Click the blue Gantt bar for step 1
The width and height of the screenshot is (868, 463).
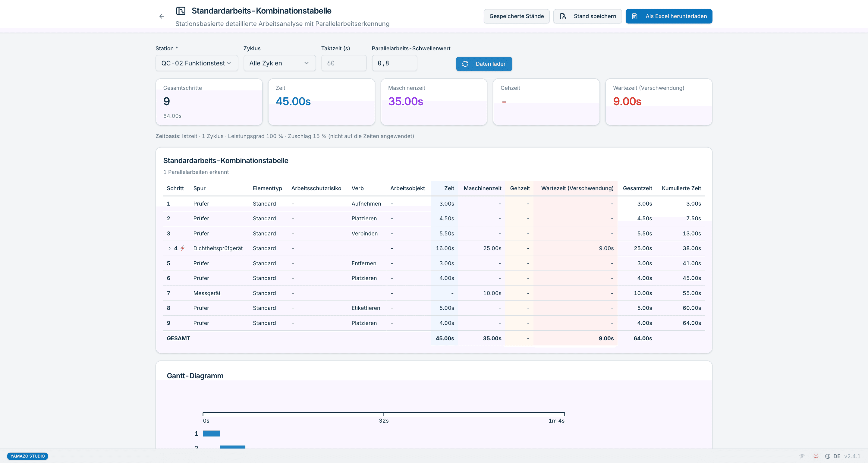coord(211,433)
